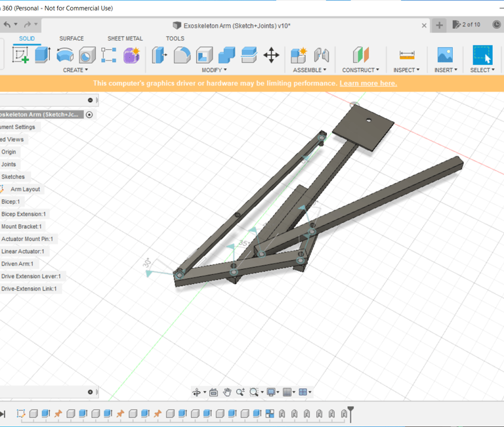
Task: Click the Press Pull tool icon
Action: [159, 55]
